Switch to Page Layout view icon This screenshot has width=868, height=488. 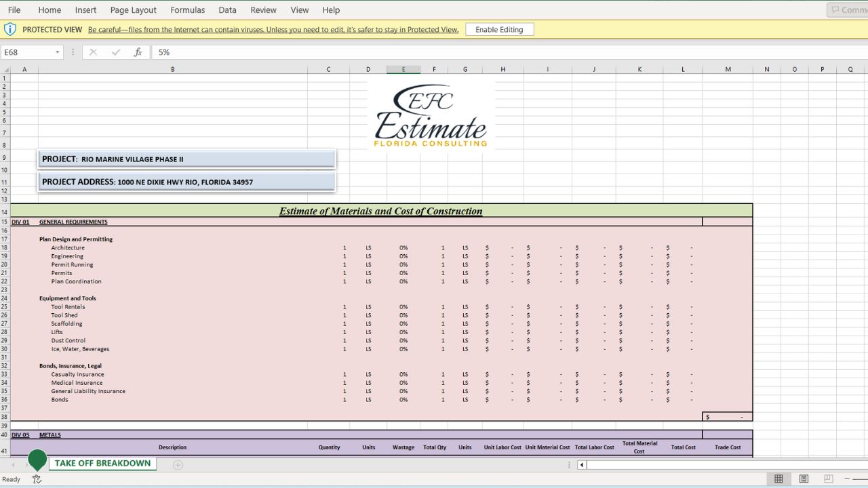[x=803, y=479]
